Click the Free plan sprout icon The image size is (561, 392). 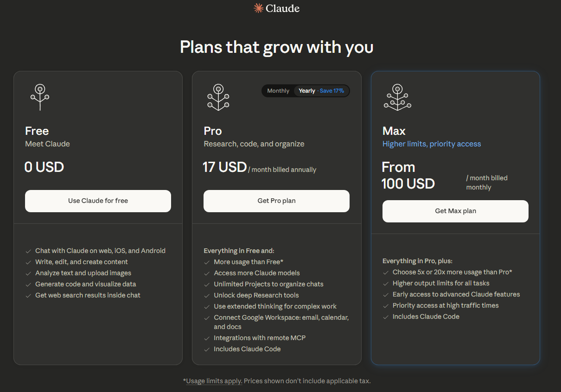(x=40, y=97)
